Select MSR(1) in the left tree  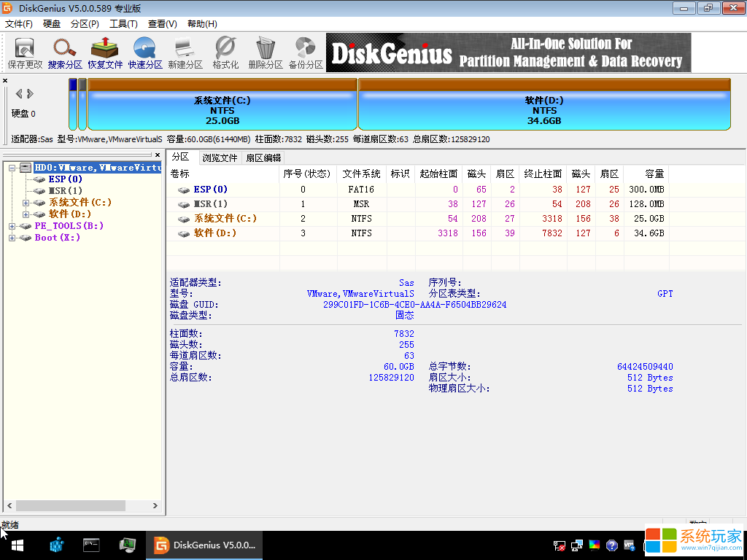coord(65,190)
